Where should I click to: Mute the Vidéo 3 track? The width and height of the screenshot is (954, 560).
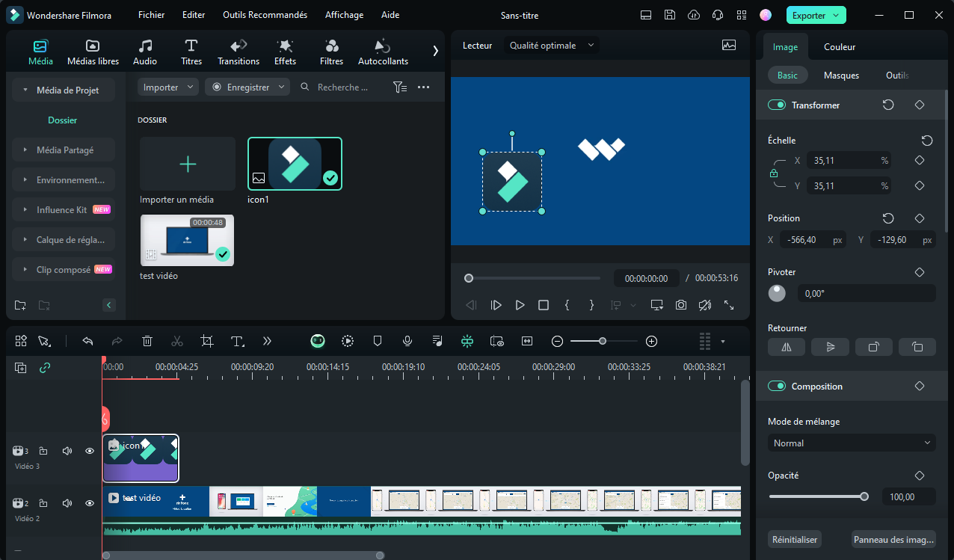click(x=67, y=451)
